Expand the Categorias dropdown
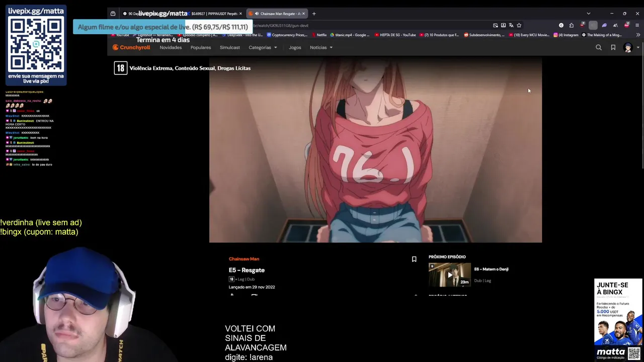This screenshot has width=644, height=362. [x=263, y=47]
